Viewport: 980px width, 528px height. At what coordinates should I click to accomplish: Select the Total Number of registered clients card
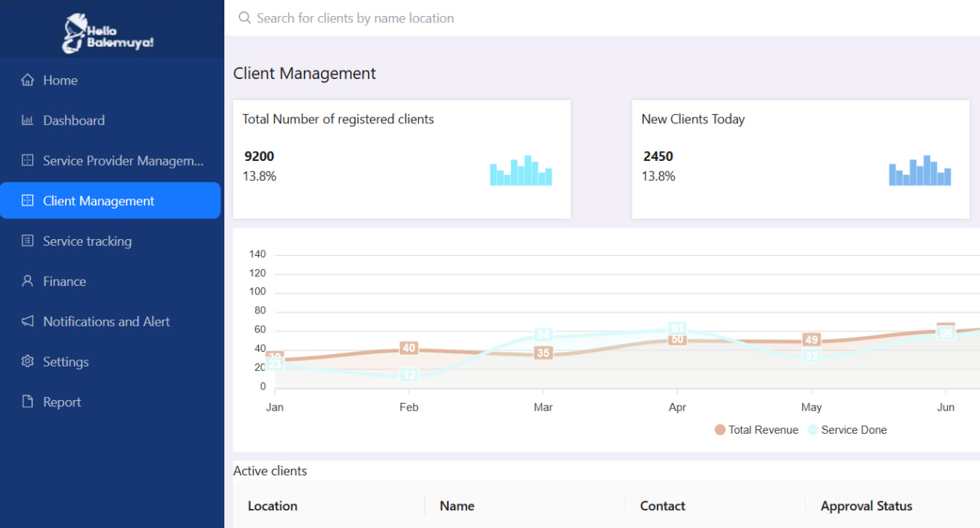click(x=401, y=159)
